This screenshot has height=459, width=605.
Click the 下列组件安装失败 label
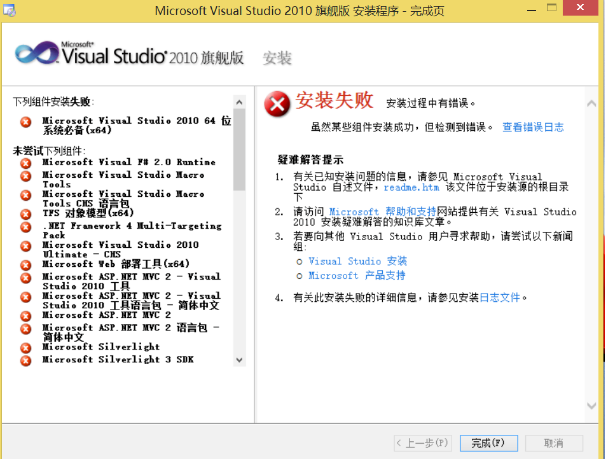coord(54,102)
